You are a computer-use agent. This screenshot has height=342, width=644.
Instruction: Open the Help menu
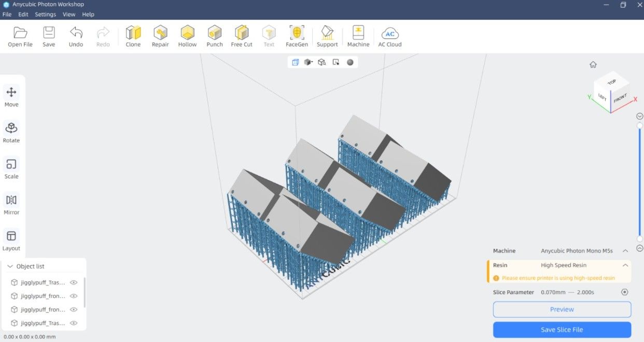(x=88, y=15)
